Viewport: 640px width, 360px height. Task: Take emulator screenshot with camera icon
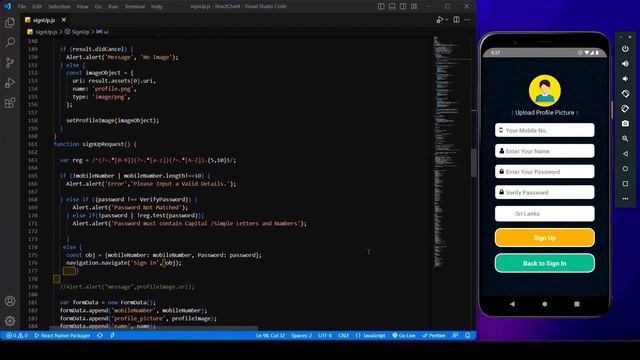click(625, 124)
